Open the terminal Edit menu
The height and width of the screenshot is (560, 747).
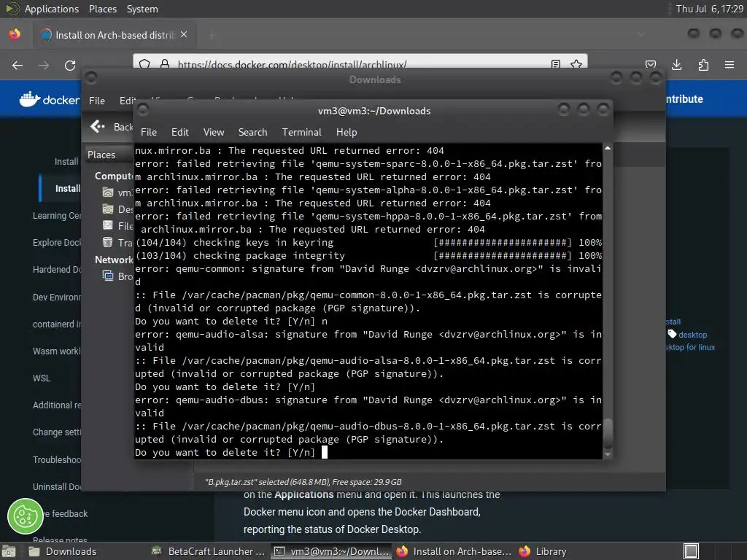pyautogui.click(x=179, y=132)
